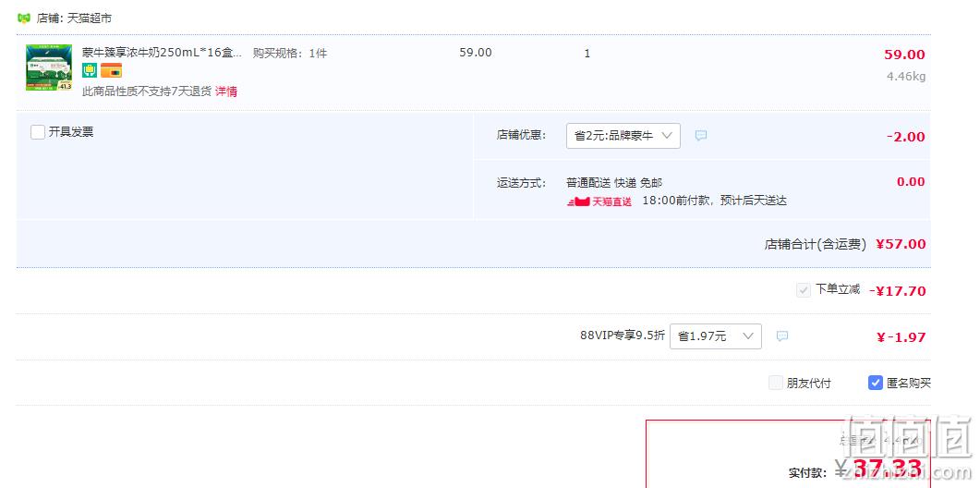
Task: Click the 购买规格：1件 text
Action: (x=290, y=54)
